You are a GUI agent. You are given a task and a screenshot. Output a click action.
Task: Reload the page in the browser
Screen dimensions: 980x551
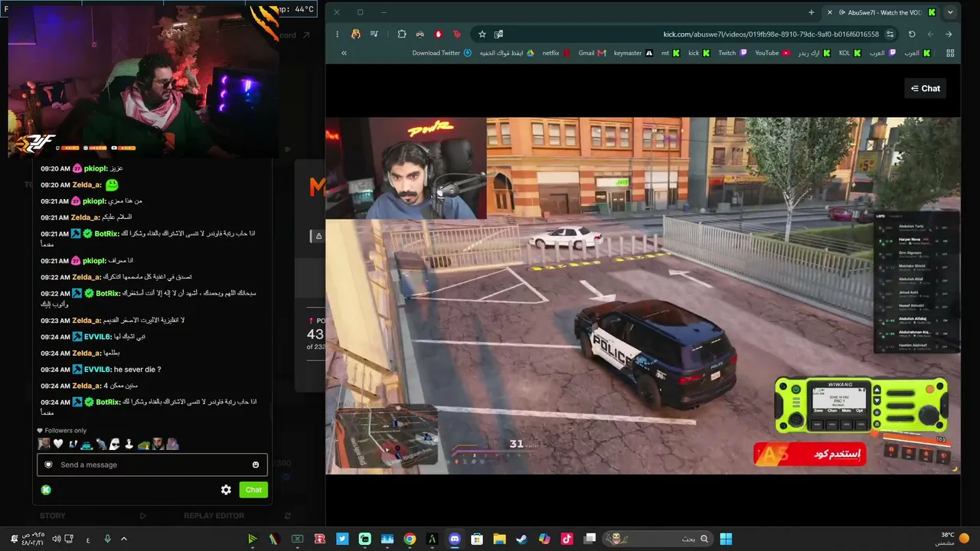[x=912, y=34]
